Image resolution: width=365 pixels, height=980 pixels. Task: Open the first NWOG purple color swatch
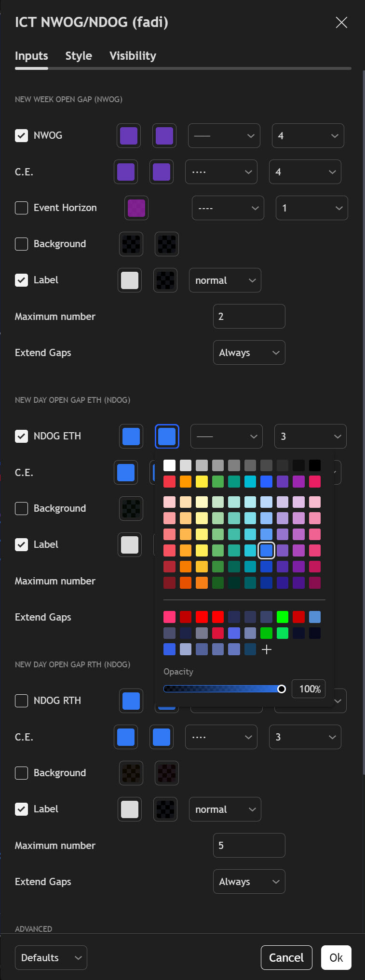129,136
